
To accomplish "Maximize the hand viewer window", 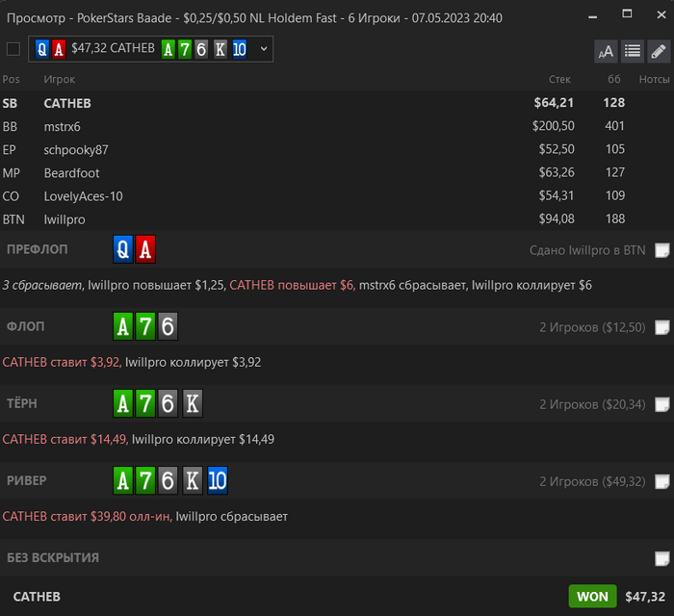I will [627, 13].
